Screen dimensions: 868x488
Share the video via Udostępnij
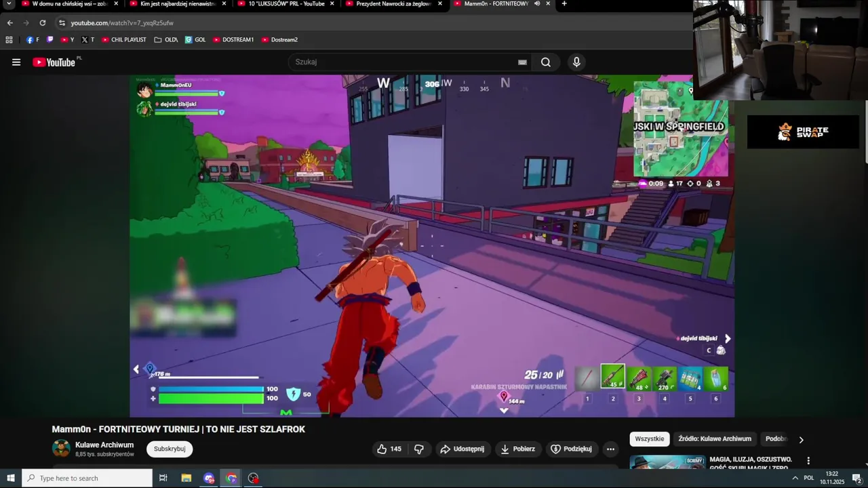(x=462, y=449)
